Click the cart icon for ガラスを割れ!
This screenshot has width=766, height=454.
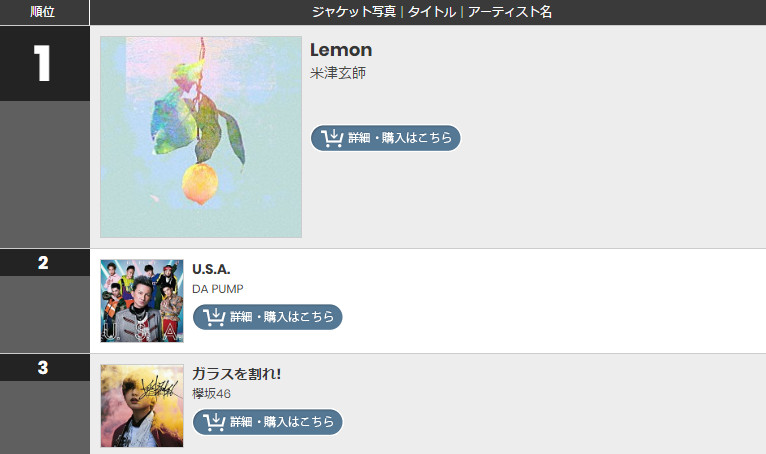pyautogui.click(x=214, y=422)
